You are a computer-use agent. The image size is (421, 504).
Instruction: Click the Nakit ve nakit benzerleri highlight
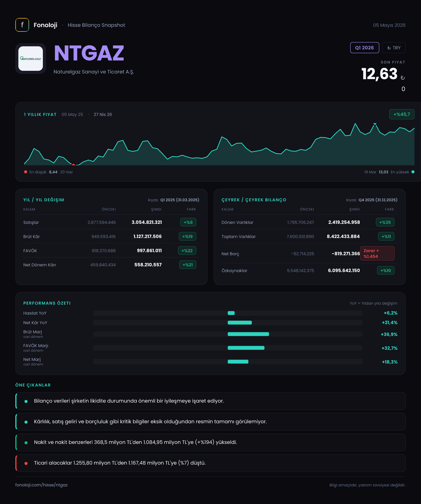[x=210, y=442]
